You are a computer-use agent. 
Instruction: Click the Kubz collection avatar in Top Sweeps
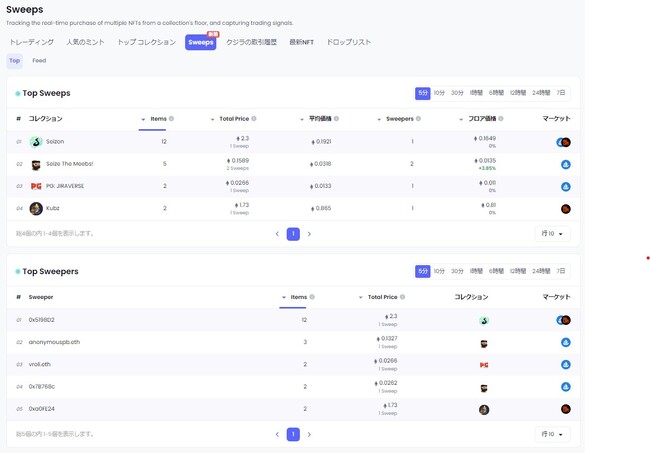36,209
